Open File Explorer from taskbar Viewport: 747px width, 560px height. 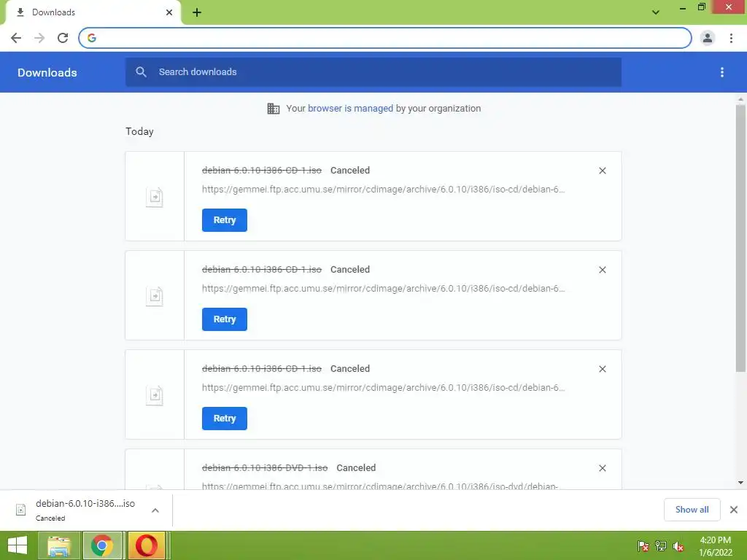point(59,545)
